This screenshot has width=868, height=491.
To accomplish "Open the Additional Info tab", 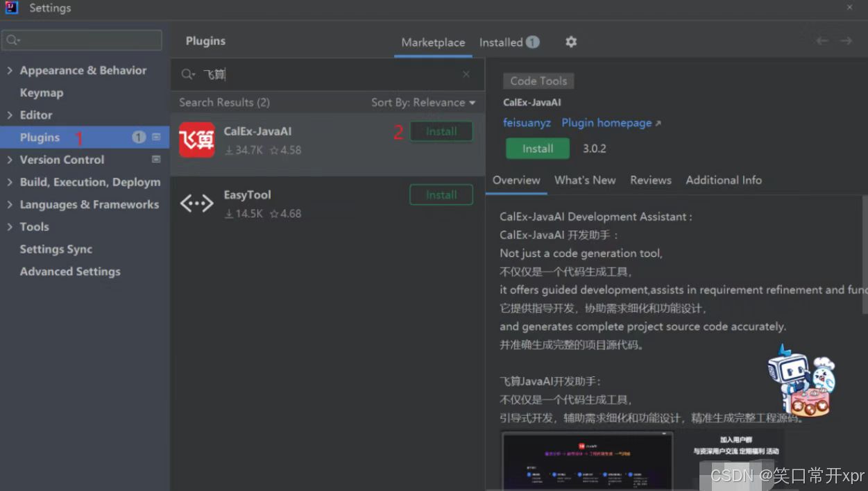I will coord(724,180).
